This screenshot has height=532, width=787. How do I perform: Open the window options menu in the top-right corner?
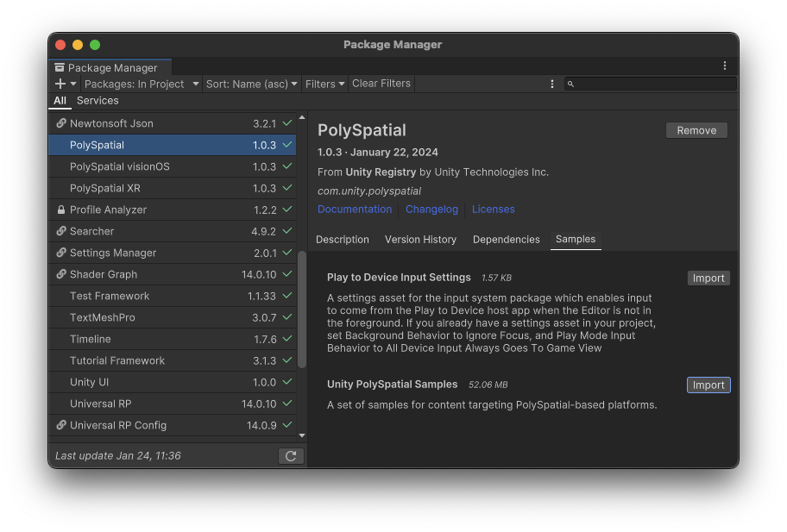point(725,65)
